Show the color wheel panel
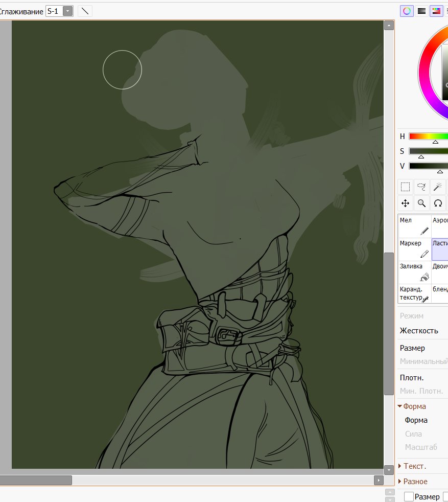448x502 pixels. [x=407, y=11]
